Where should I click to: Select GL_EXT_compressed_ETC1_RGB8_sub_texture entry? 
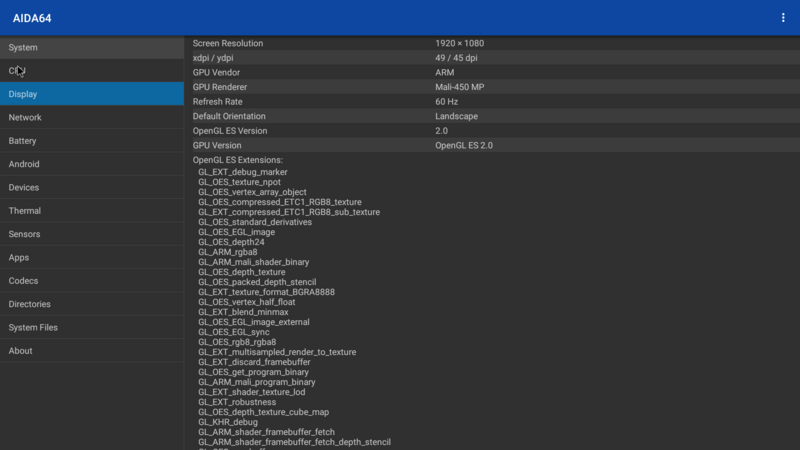point(289,212)
